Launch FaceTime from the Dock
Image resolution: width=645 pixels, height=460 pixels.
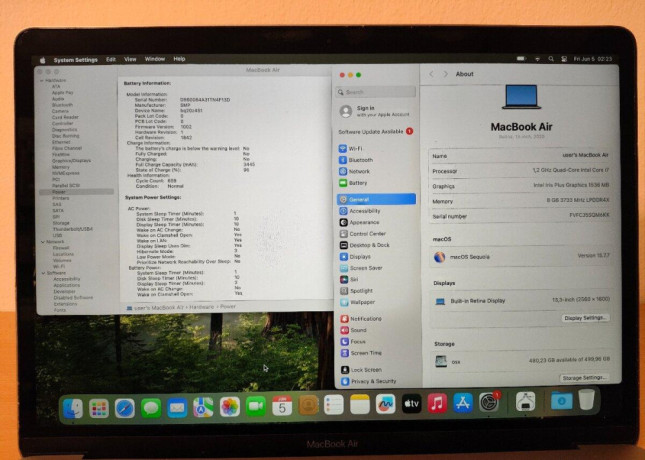click(256, 407)
